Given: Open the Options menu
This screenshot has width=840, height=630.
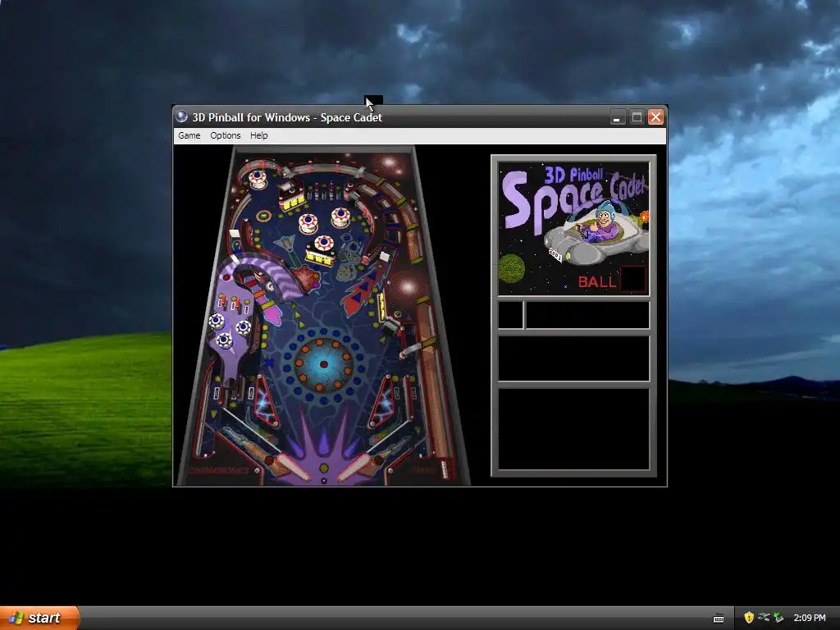Looking at the screenshot, I should coord(225,135).
